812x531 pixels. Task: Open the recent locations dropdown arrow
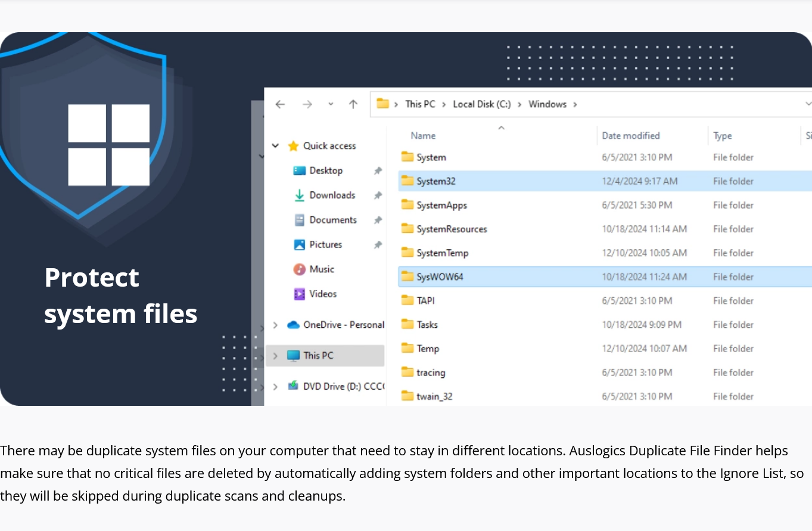point(331,104)
